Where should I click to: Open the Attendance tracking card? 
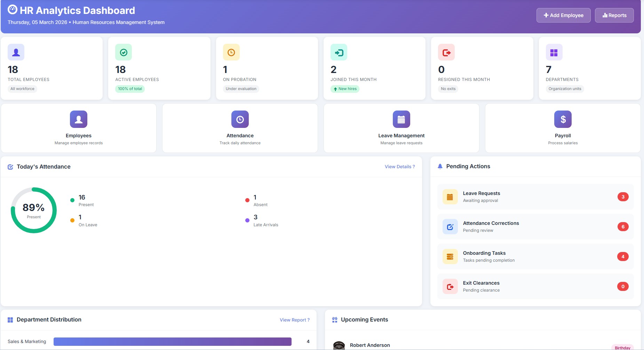[x=240, y=128]
